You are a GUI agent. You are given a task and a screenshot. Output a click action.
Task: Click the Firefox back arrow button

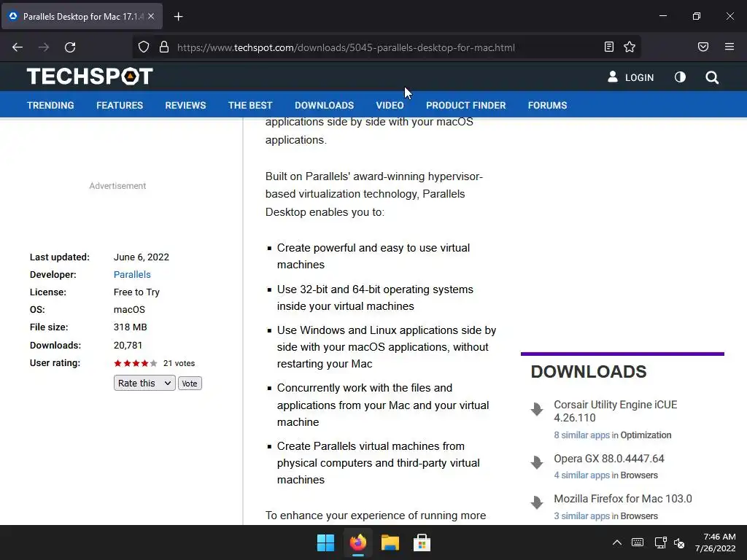point(18,47)
